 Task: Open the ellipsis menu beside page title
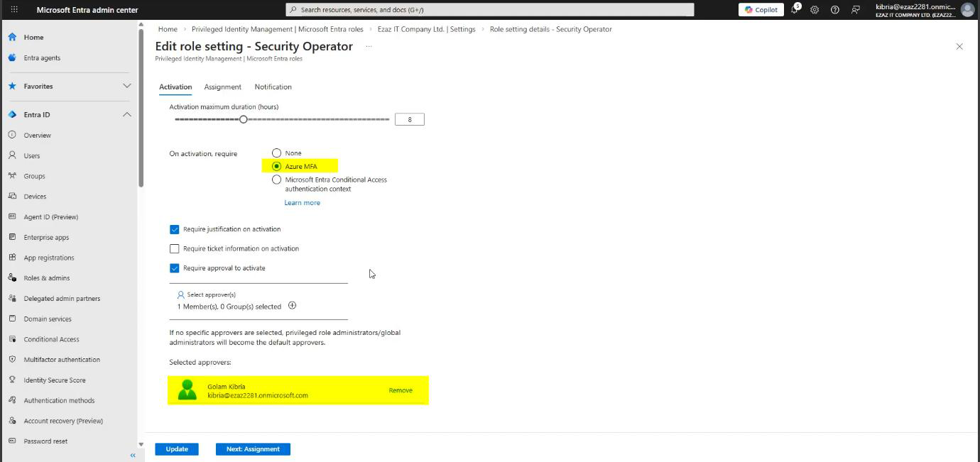coord(369,46)
